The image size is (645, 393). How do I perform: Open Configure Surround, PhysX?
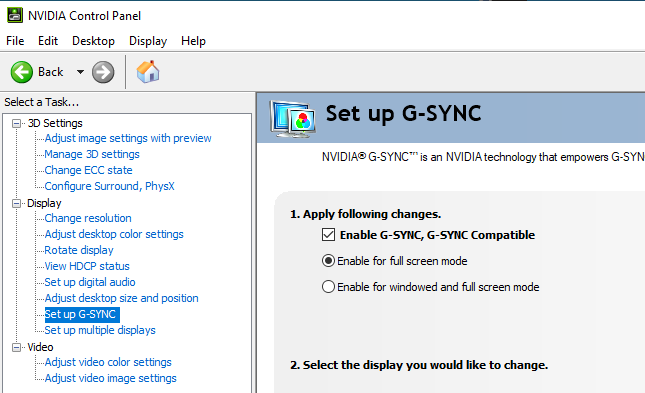coord(109,186)
